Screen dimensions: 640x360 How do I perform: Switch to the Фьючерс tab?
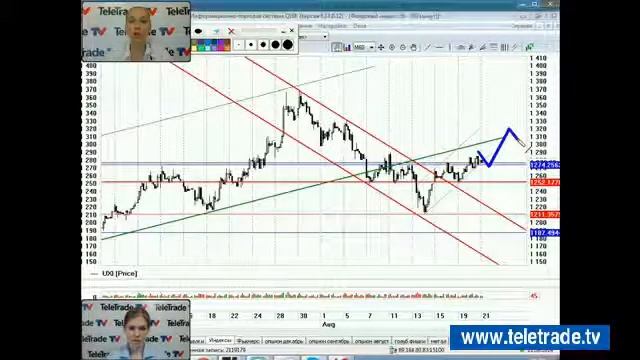click(x=248, y=341)
